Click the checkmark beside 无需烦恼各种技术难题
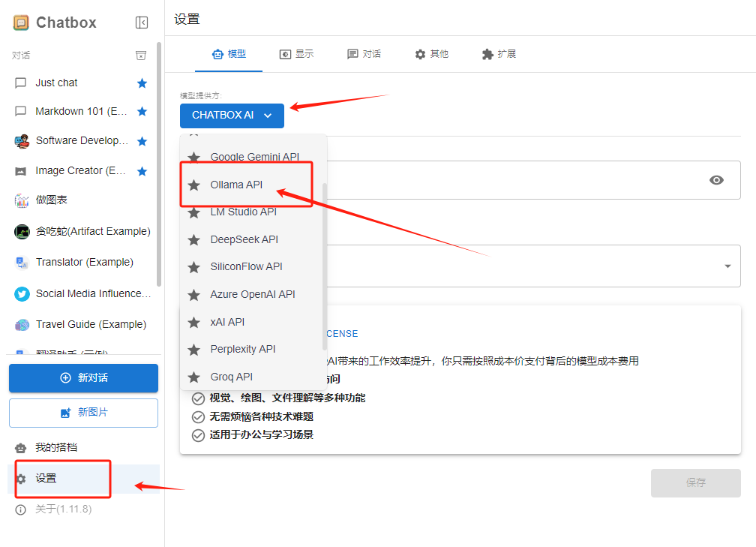Screen dimensions: 756x547 click(x=198, y=416)
